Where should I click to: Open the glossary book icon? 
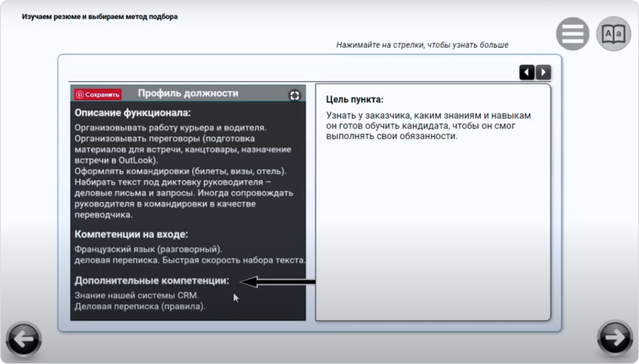pos(613,34)
